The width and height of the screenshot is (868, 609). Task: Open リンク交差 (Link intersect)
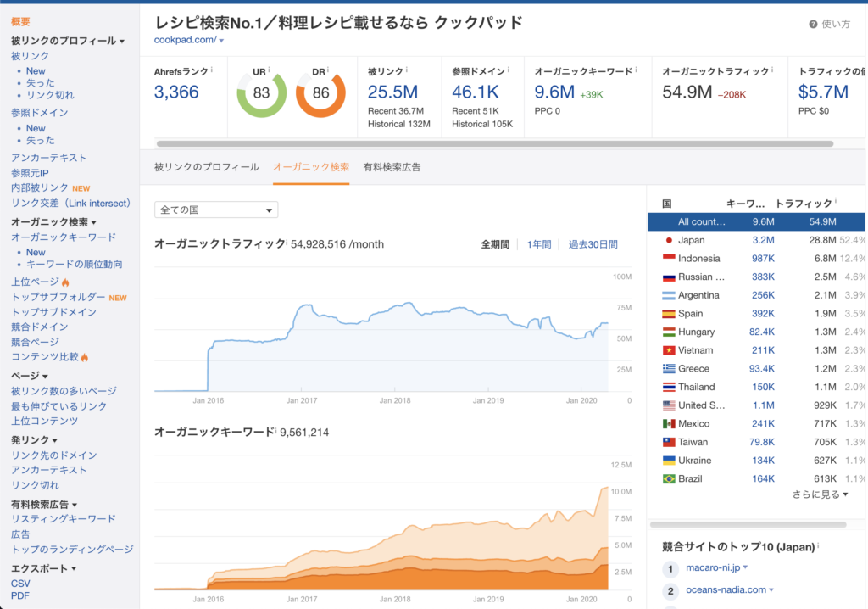click(x=71, y=204)
